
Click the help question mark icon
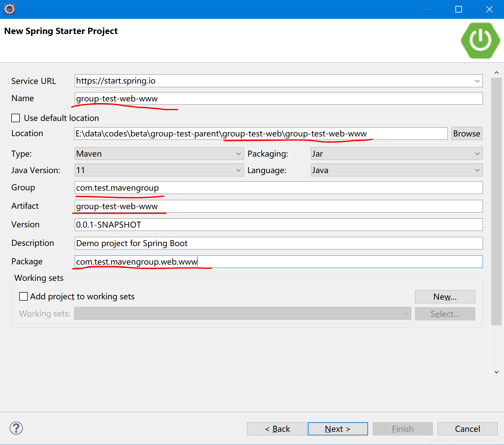coord(16,428)
